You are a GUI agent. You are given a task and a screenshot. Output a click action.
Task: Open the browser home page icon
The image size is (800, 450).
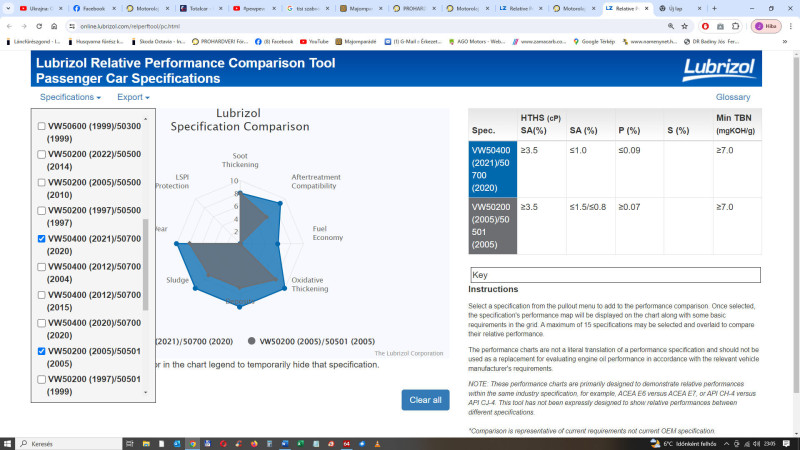[x=54, y=26]
